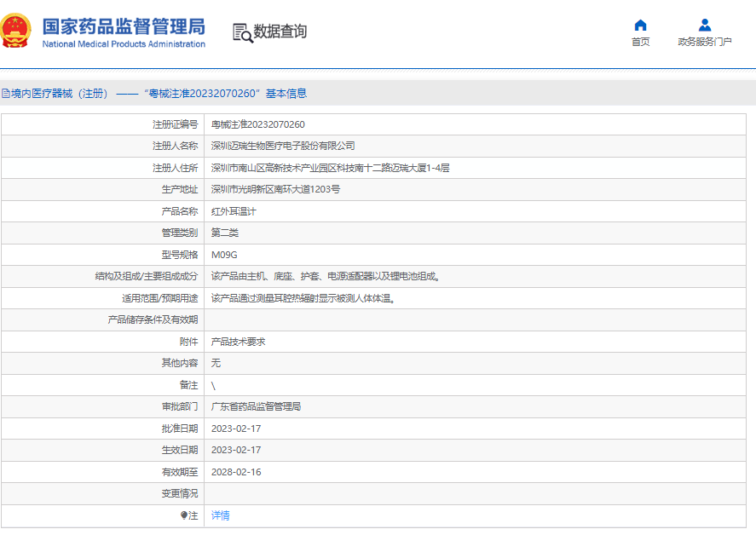Image resolution: width=756 pixels, height=535 pixels.
Task: Click the registrant address ending 迈瑞大厦1-4层
Action: tap(330, 168)
